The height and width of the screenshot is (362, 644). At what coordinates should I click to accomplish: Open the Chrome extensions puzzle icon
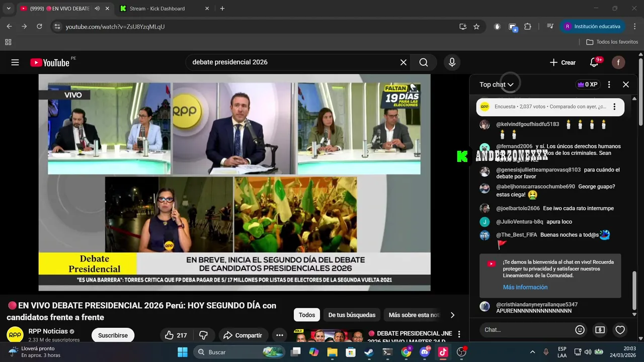click(528, 27)
